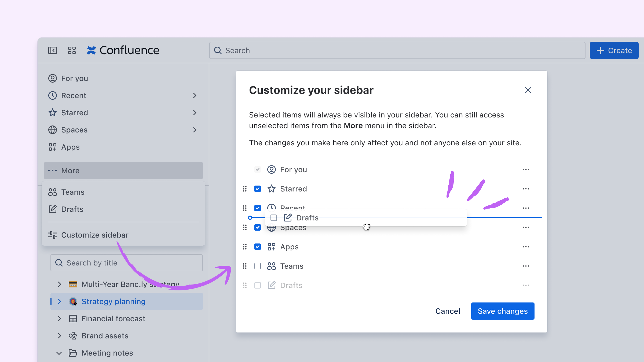Enable the Teams checkbox
The height and width of the screenshot is (362, 644).
[257, 266]
